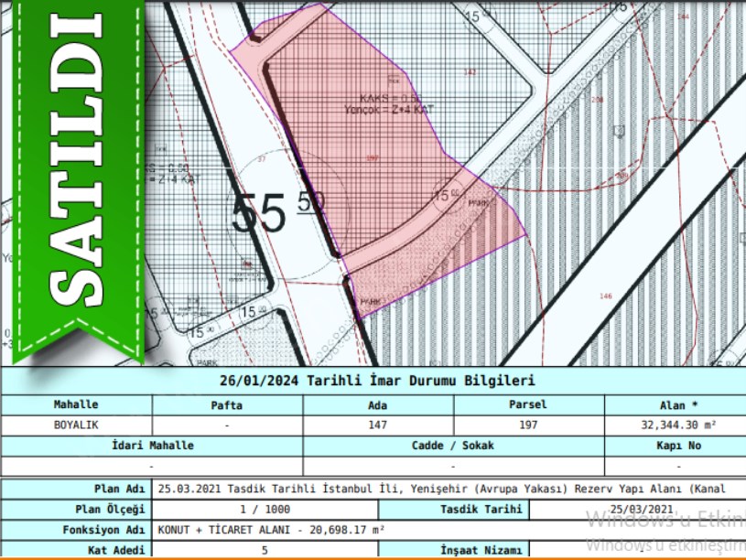Click the BOYALIK cell
Viewport: 746px width, 560px height.
point(76,425)
